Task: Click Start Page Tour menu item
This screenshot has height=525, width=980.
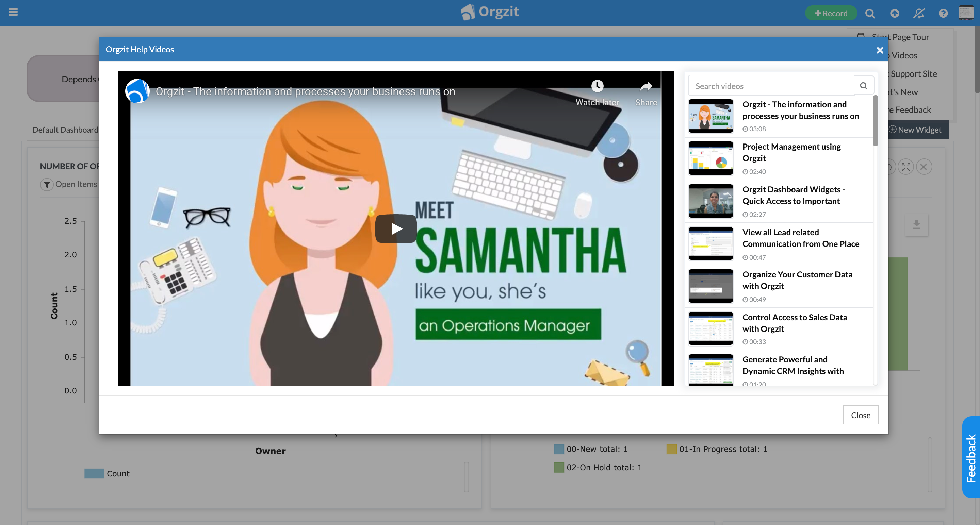Action: tap(900, 37)
